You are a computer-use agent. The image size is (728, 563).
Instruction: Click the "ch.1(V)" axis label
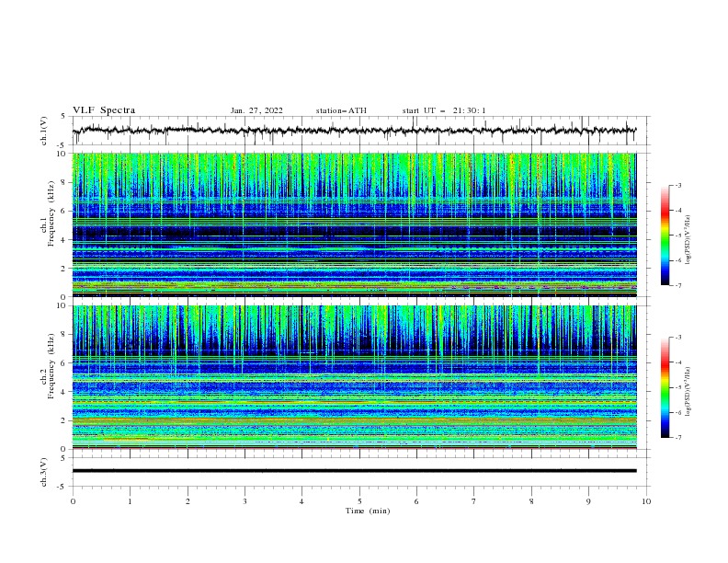(44, 131)
